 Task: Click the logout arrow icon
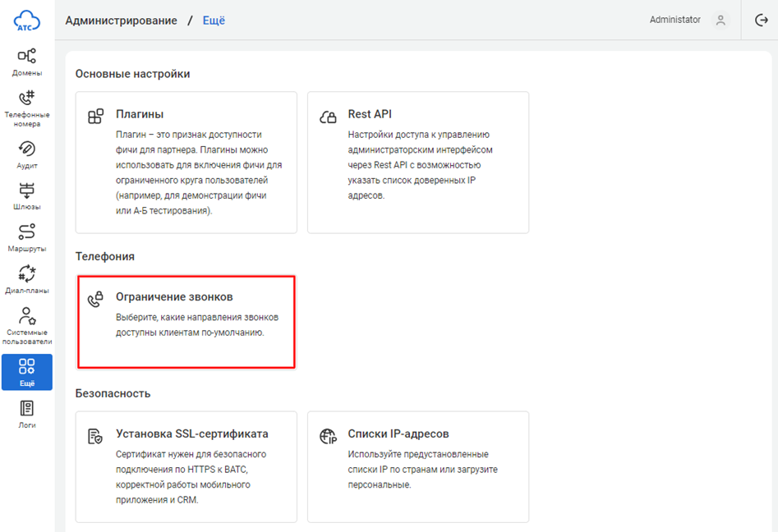[x=761, y=21]
